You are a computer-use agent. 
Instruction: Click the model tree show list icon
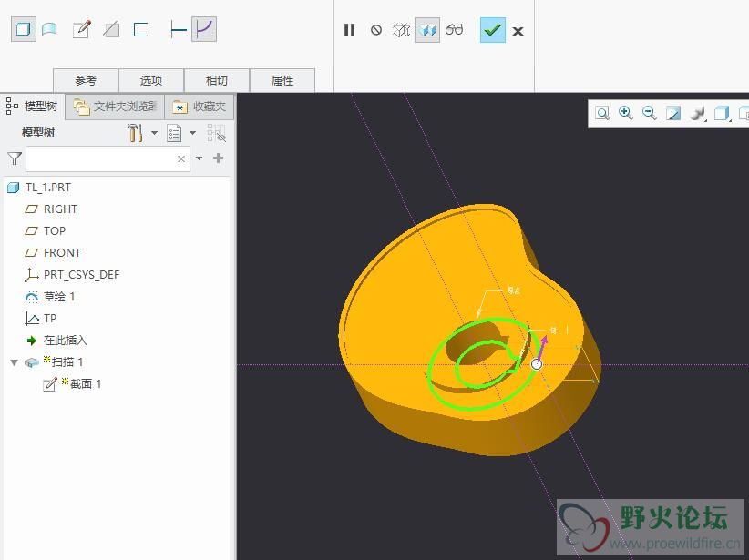174,133
